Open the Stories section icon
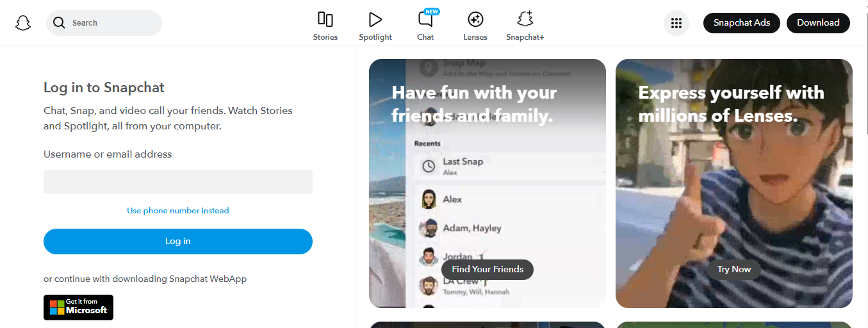 [325, 19]
